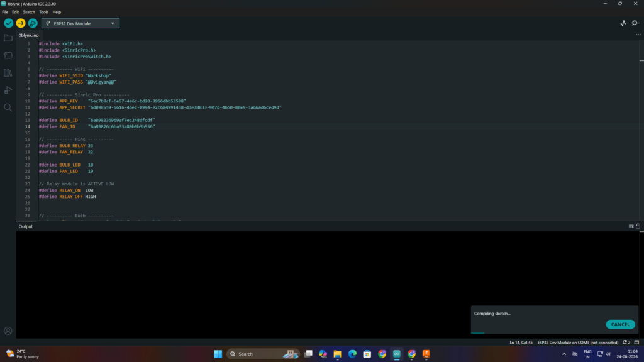
Task: Click the WIFI_SSID "Workshop" define line
Action: (75, 75)
